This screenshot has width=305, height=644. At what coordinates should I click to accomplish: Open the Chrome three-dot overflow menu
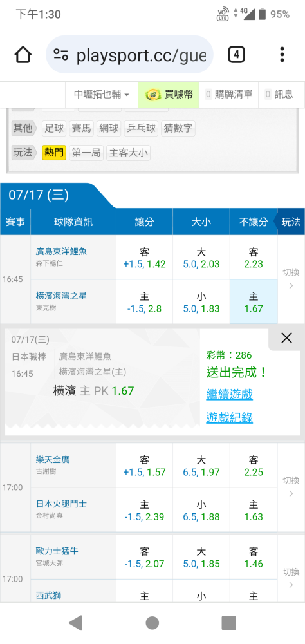[282, 54]
